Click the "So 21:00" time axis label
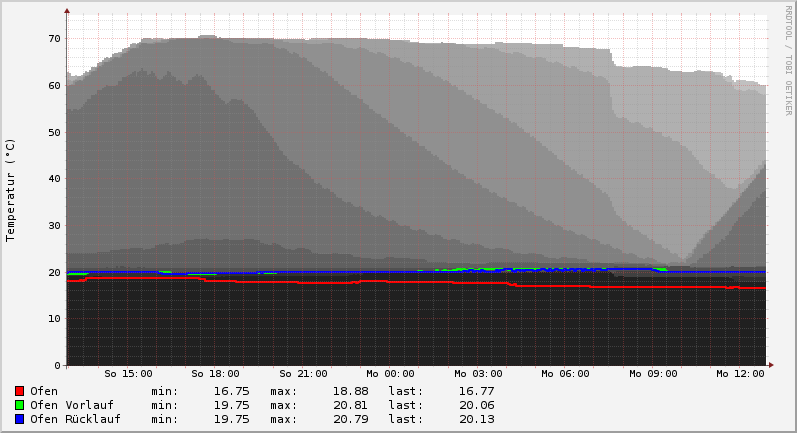 (x=303, y=374)
